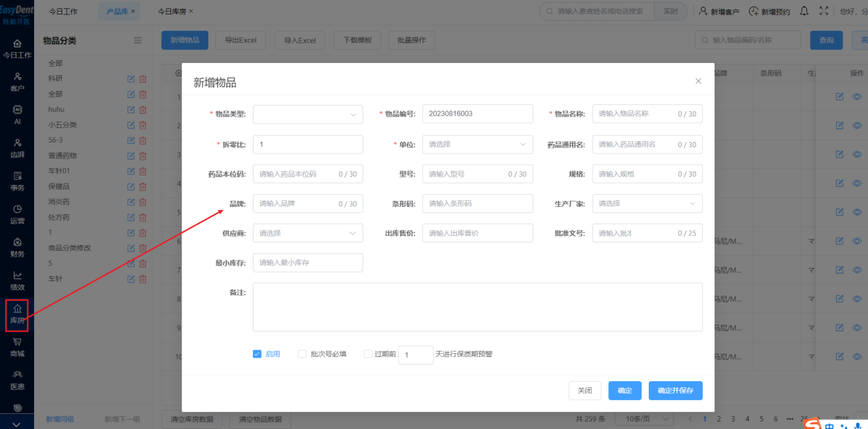Click the 确定并保存 button
This screenshot has width=868, height=429.
[675, 391]
